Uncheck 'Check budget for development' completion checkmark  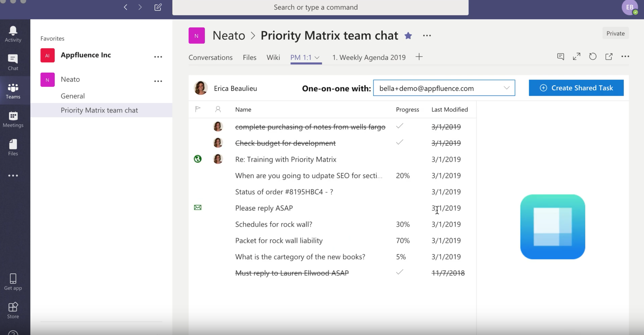pos(400,142)
